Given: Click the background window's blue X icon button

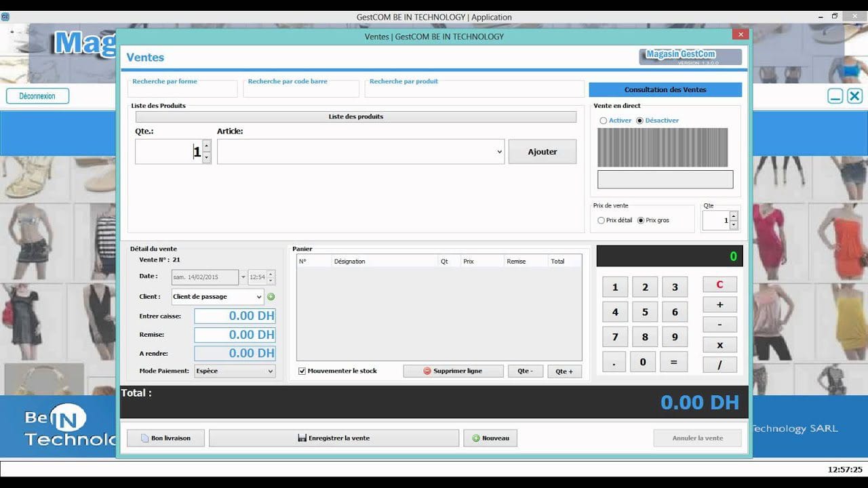Looking at the screenshot, I should point(854,96).
